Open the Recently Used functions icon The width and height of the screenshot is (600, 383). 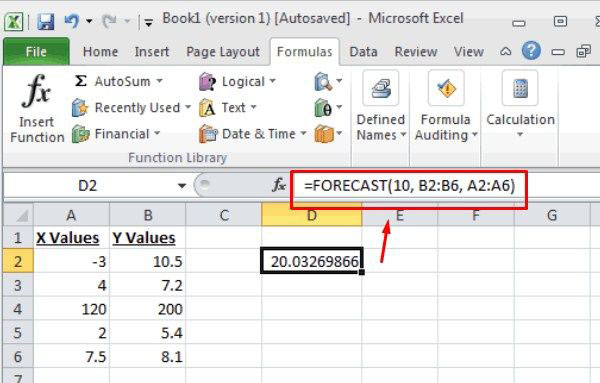click(x=80, y=108)
